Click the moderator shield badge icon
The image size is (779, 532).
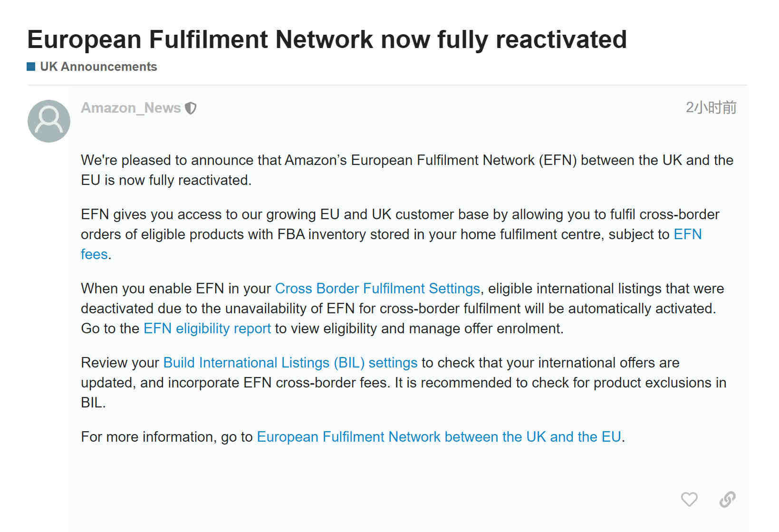[x=191, y=108]
